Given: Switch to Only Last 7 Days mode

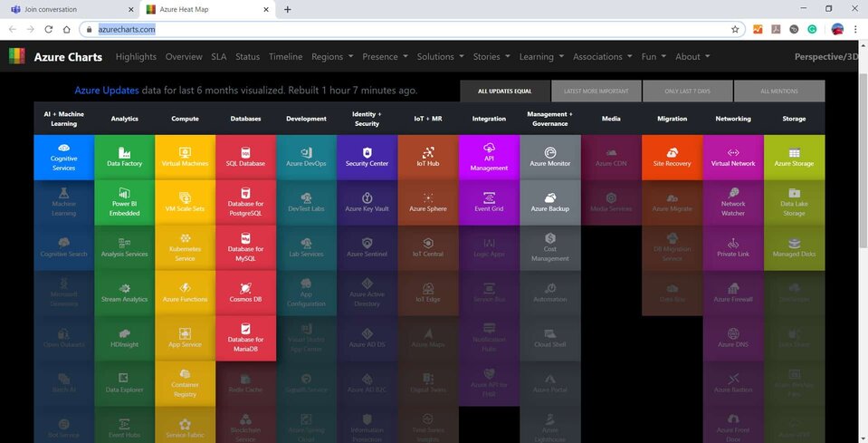Looking at the screenshot, I should point(688,91).
